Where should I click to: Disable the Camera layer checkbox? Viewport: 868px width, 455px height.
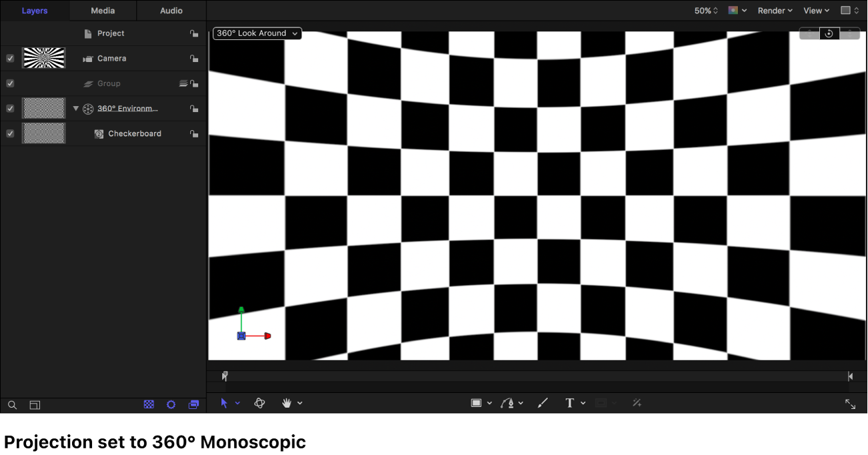click(9, 58)
